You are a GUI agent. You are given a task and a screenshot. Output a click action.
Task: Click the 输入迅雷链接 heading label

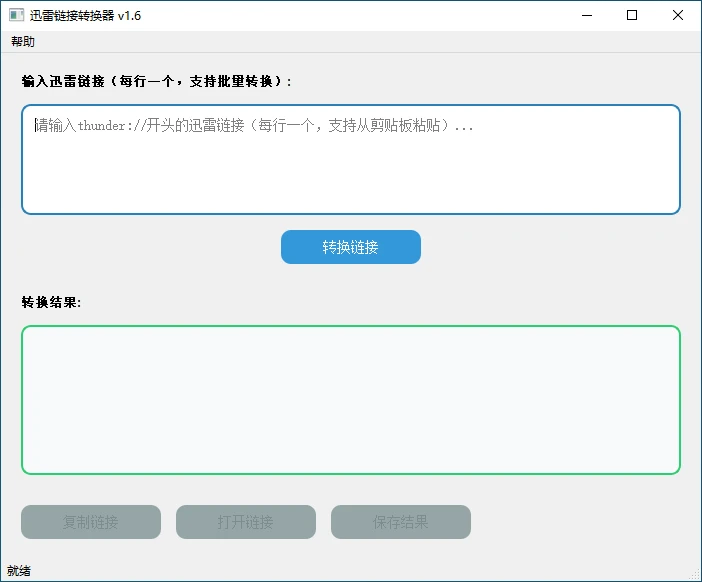coord(157,81)
